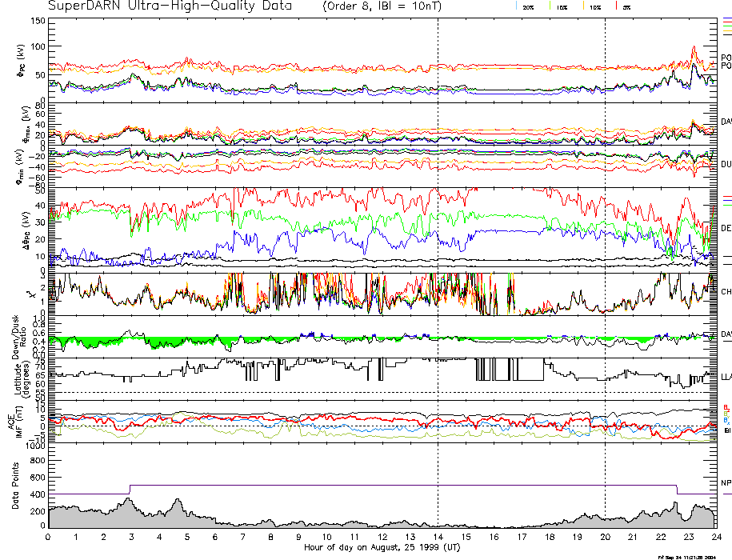
Task: Click the dashed vertical line at hour 20
Action: tap(605, 240)
